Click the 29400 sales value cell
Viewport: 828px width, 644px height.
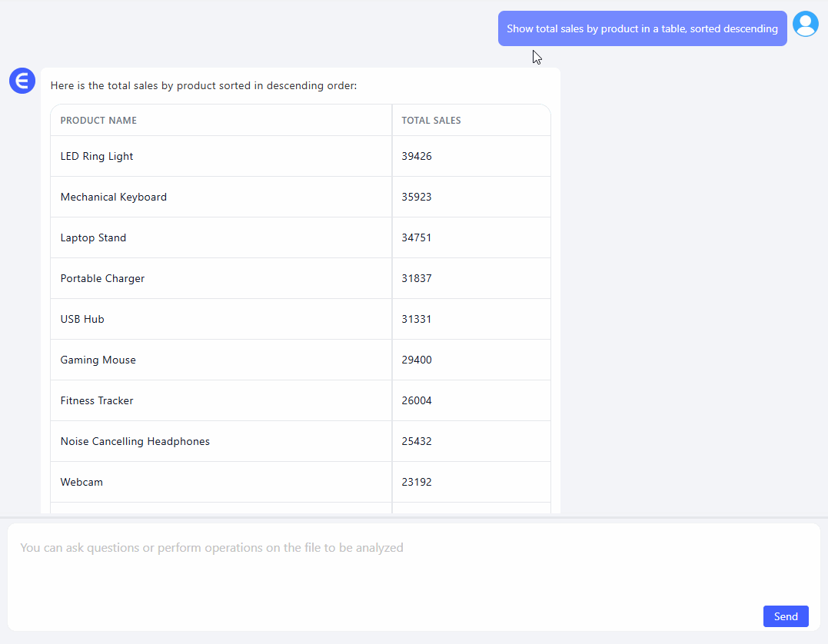[417, 360]
